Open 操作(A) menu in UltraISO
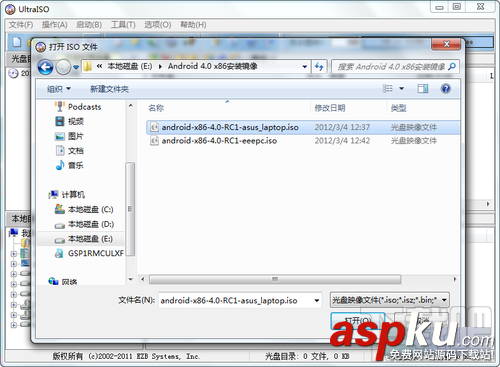 coord(55,25)
